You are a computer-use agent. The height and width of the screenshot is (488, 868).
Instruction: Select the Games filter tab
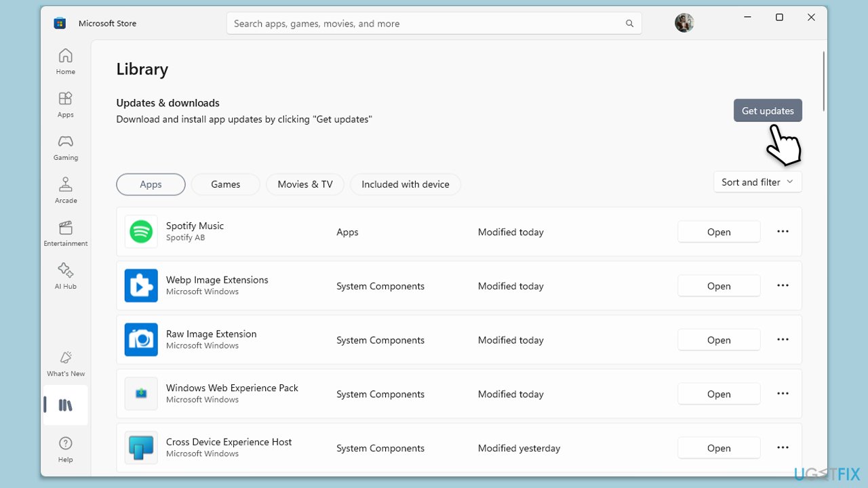coord(226,184)
